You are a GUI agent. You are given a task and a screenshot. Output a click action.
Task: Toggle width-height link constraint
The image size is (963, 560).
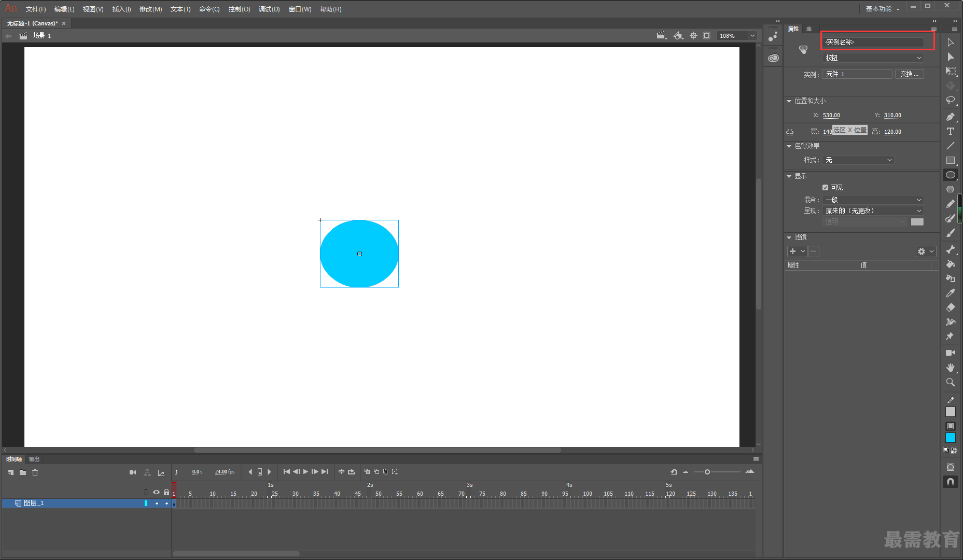click(790, 132)
